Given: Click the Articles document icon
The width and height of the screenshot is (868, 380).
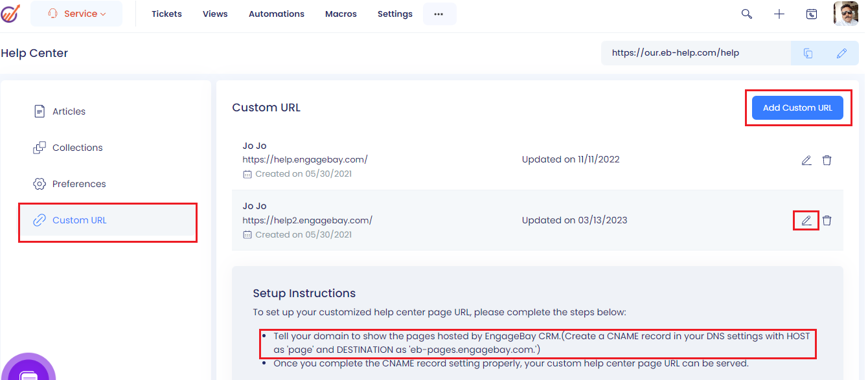Looking at the screenshot, I should click(40, 111).
